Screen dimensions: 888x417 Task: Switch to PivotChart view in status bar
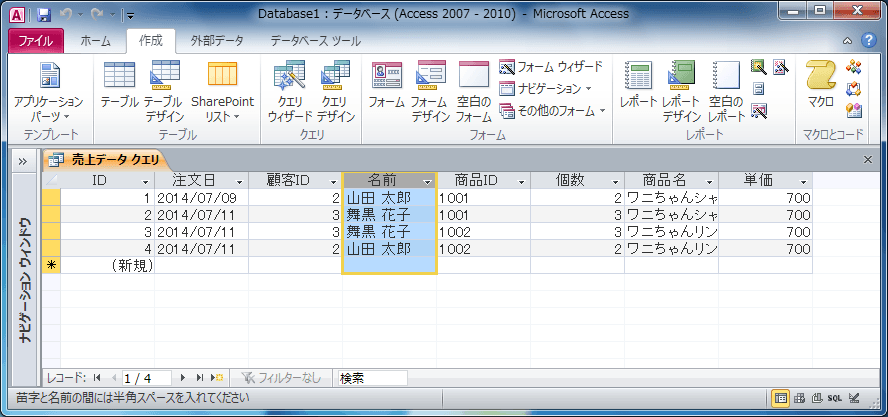pos(817,398)
